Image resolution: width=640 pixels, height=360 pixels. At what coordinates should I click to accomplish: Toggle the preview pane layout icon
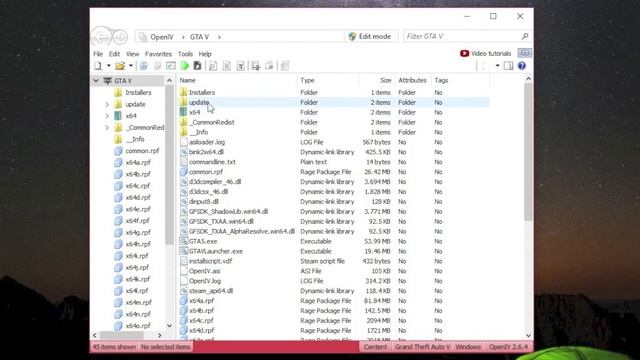(x=508, y=66)
